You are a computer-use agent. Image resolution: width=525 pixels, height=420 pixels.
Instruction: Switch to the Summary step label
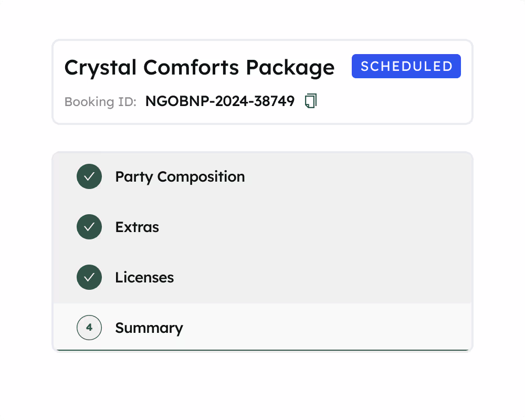149,328
